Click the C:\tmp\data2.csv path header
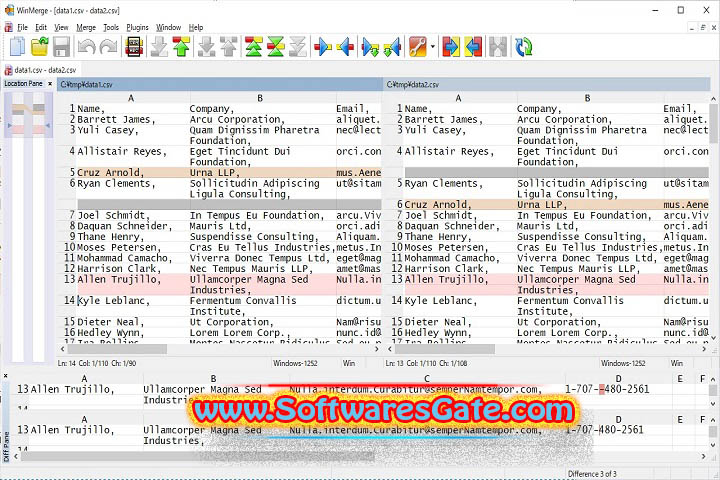 coord(546,85)
